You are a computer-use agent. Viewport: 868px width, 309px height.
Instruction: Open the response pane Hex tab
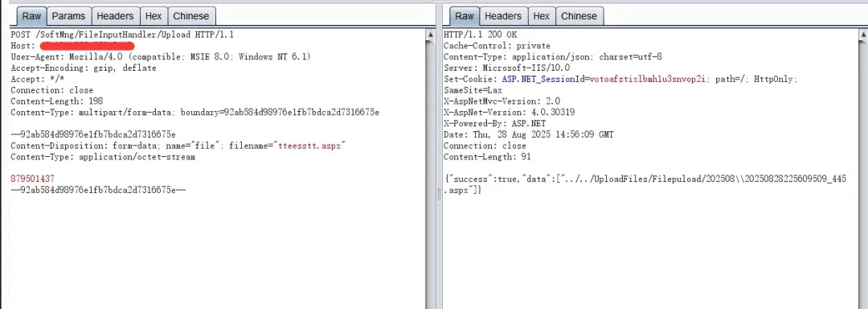tap(542, 16)
